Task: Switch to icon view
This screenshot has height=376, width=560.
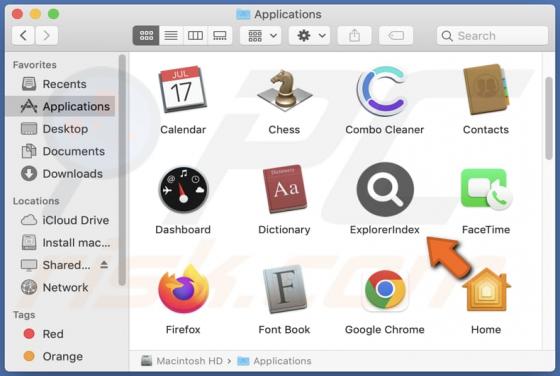Action: tap(146, 35)
